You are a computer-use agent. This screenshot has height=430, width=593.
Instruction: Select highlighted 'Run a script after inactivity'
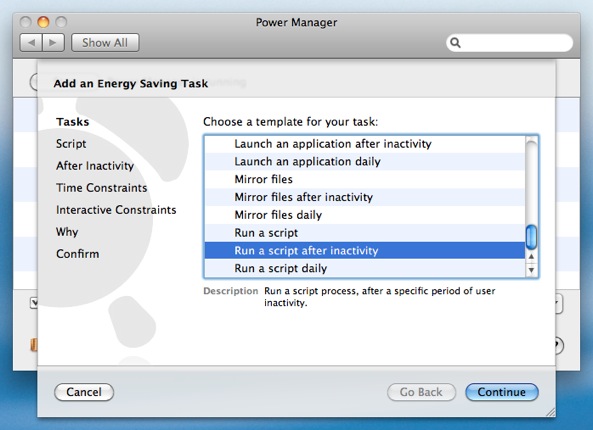(x=365, y=250)
